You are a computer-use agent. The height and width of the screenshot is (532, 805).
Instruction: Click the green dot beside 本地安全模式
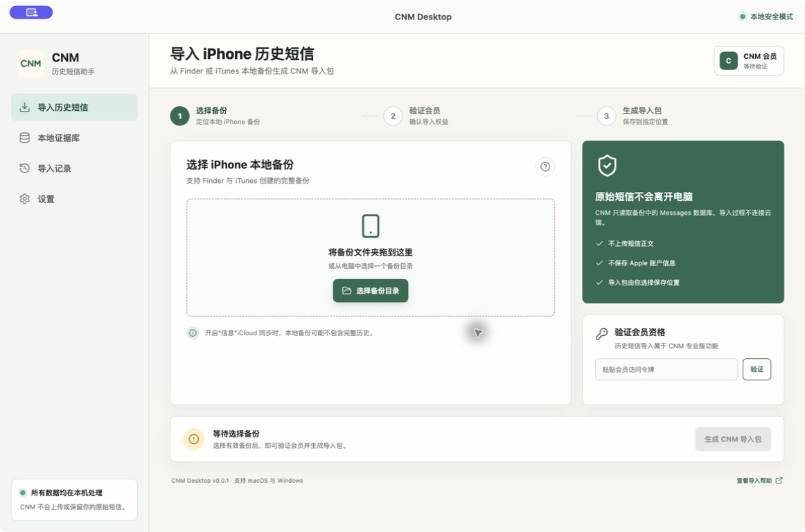click(742, 17)
